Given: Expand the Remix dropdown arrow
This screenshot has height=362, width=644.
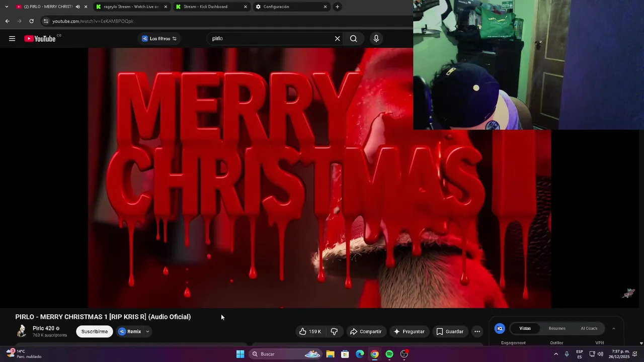Looking at the screenshot, I should [x=147, y=331].
